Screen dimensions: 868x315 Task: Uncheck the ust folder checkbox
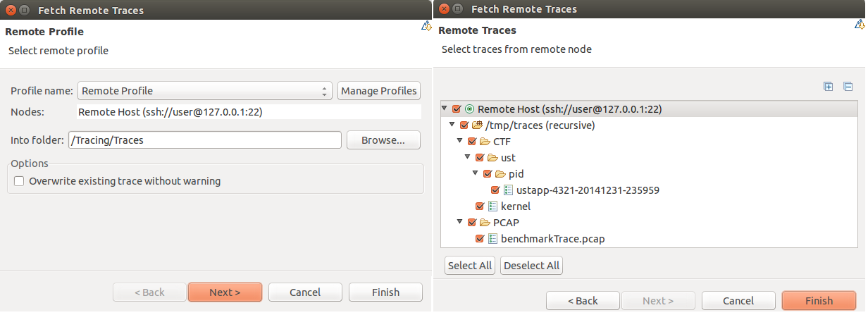(x=480, y=158)
